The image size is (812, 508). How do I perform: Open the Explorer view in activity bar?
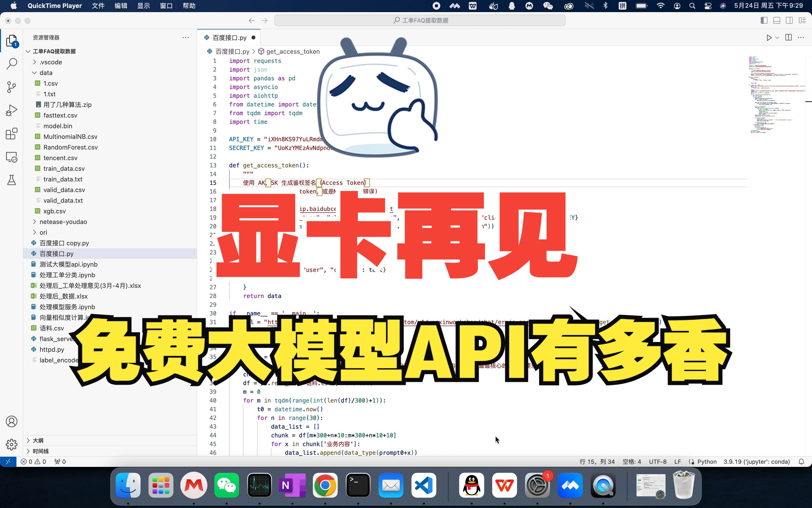pyautogui.click(x=12, y=41)
